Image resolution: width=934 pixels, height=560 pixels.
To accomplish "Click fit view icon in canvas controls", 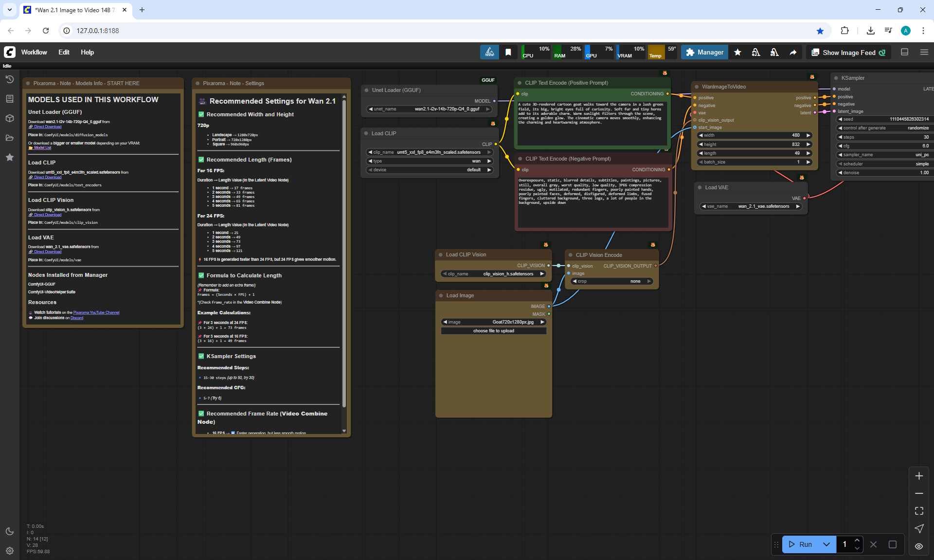I will (x=919, y=511).
